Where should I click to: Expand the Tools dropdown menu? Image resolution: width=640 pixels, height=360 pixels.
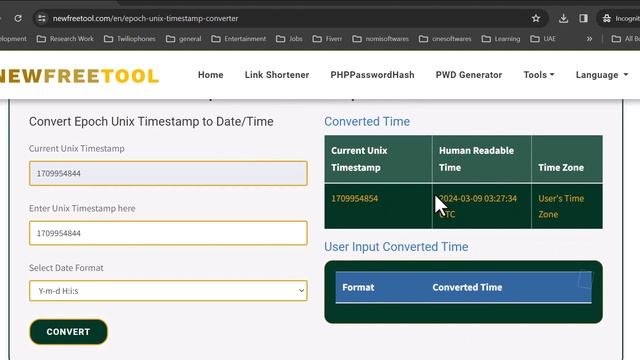(x=539, y=75)
